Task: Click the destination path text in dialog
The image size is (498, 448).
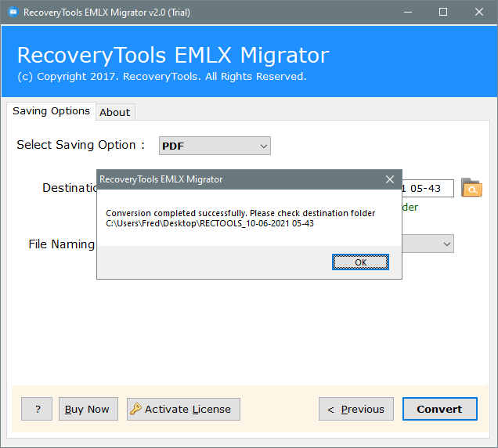Action: click(x=210, y=224)
